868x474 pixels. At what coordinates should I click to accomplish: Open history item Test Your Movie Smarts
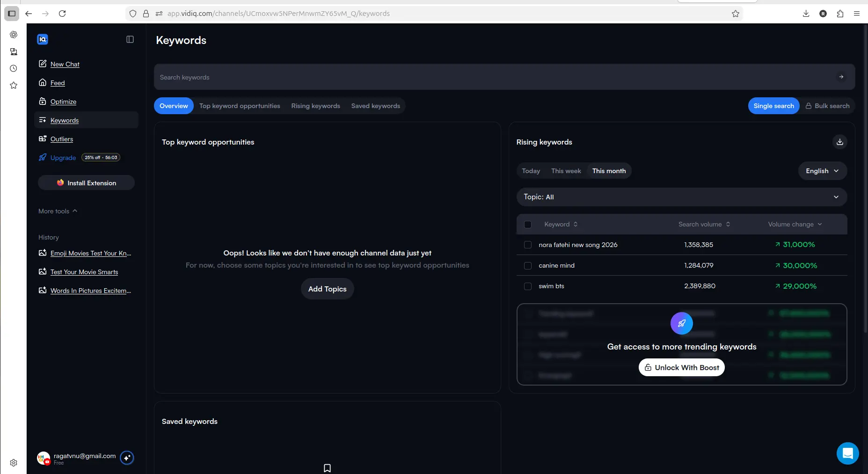[84, 272]
